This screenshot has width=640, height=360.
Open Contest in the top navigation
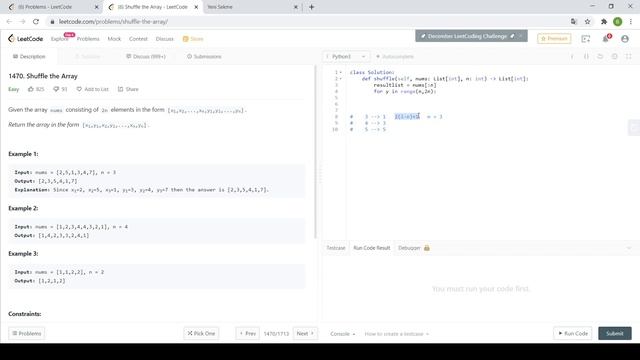pos(138,39)
